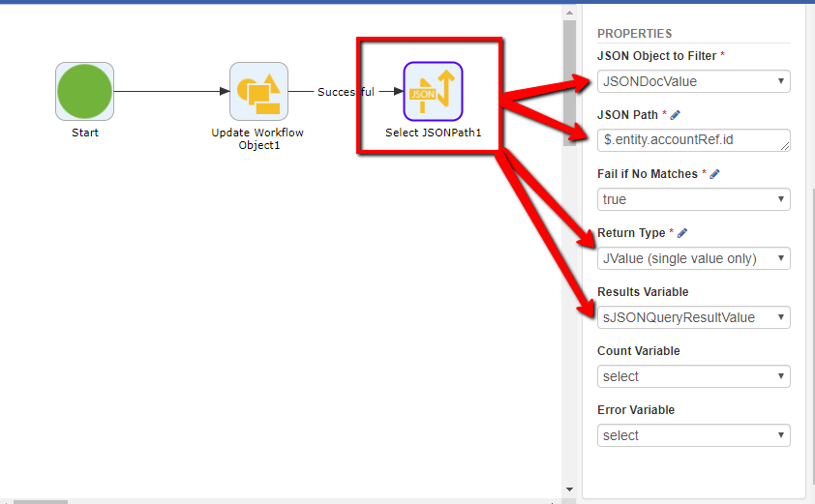
Task: Click the Start node label text
Action: point(85,133)
